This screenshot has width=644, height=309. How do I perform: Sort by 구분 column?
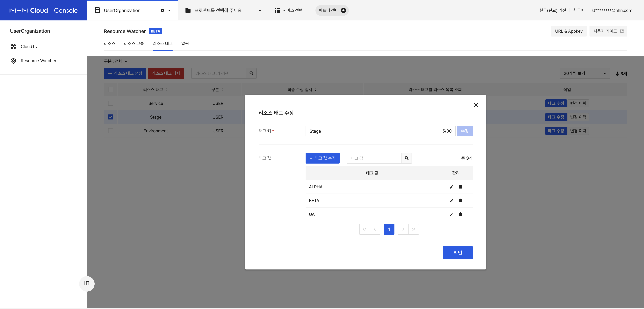(222, 90)
